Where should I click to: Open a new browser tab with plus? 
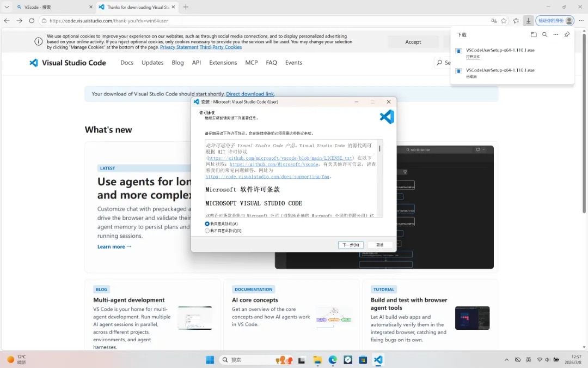click(186, 7)
